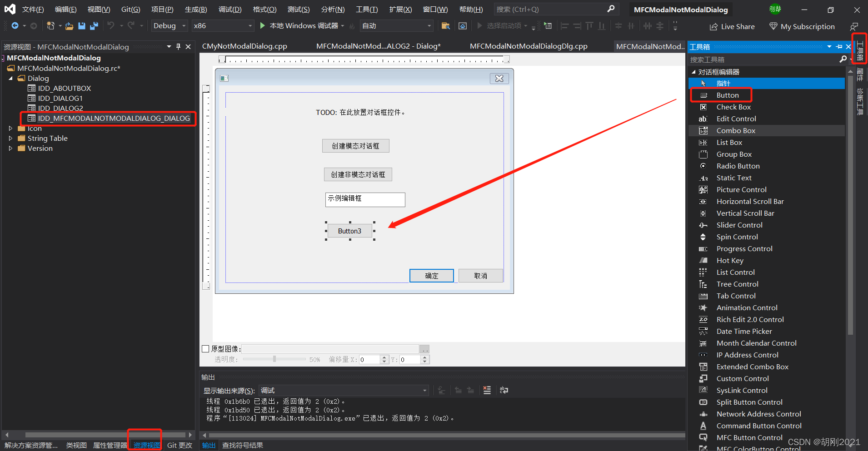Switch to the Git Changes tab

[180, 446]
